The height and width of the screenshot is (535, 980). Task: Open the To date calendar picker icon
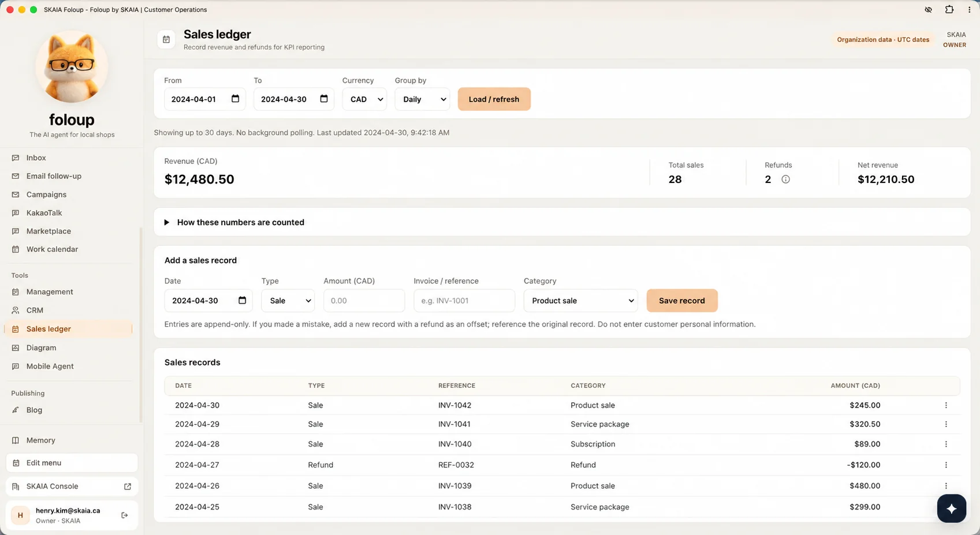324,99
